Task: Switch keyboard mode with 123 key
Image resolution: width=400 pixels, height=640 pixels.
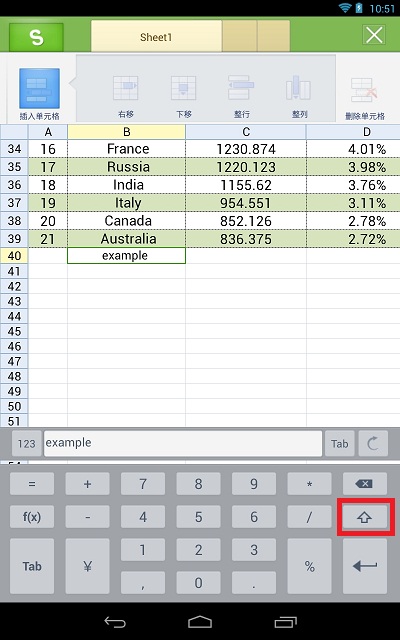Action: (27, 444)
